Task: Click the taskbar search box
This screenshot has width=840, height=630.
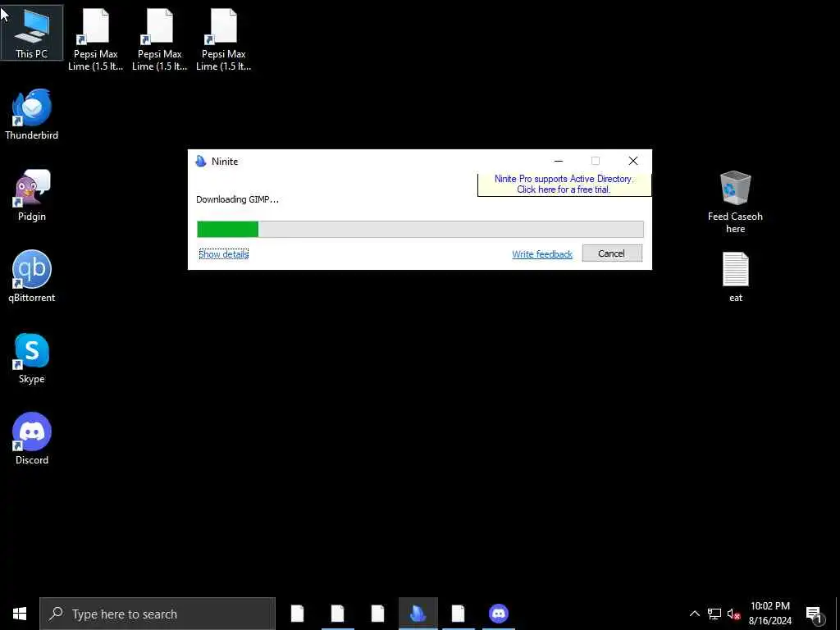Action: (x=157, y=614)
